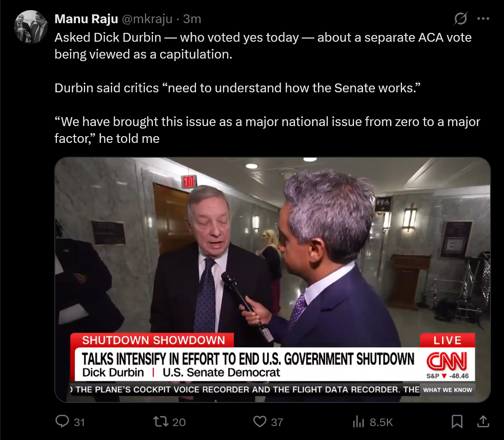The width and height of the screenshot is (504, 440).
Task: Click the tweet text about Dick Durbin
Action: 267,88
